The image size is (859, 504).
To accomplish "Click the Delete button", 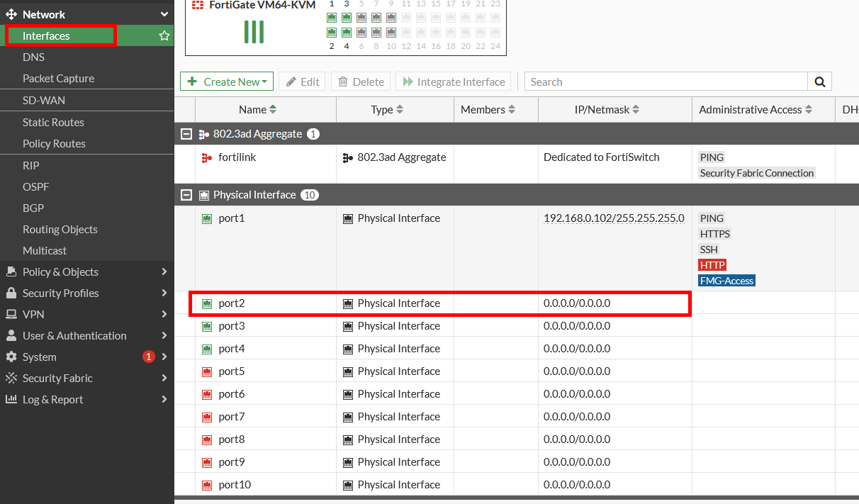I will pyautogui.click(x=361, y=82).
